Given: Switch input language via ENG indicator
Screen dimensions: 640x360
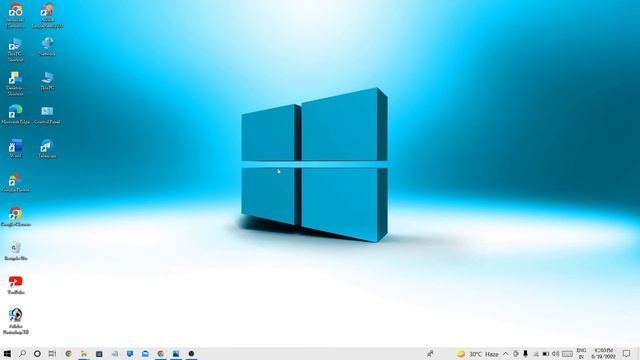Looking at the screenshot, I should [x=581, y=354].
